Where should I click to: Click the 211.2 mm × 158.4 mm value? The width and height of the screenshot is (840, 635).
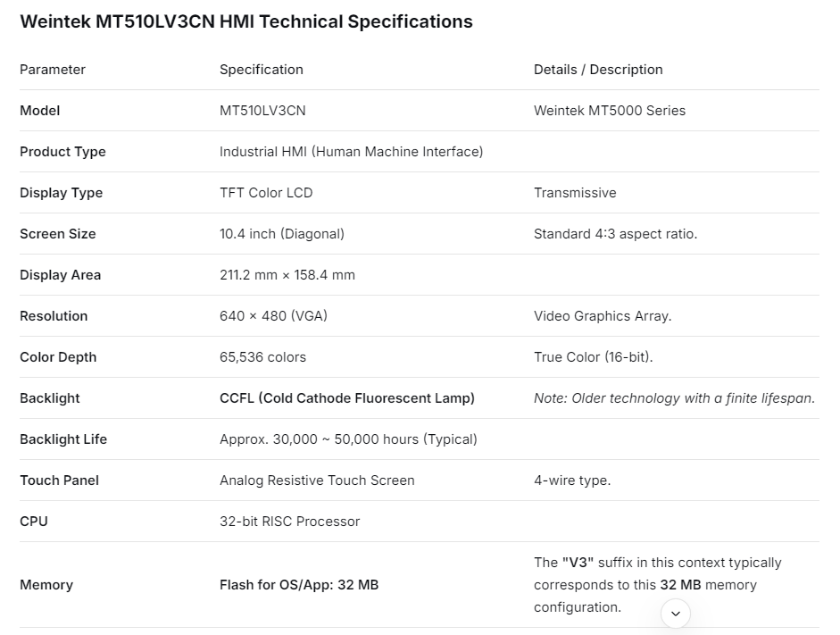pyautogui.click(x=287, y=275)
